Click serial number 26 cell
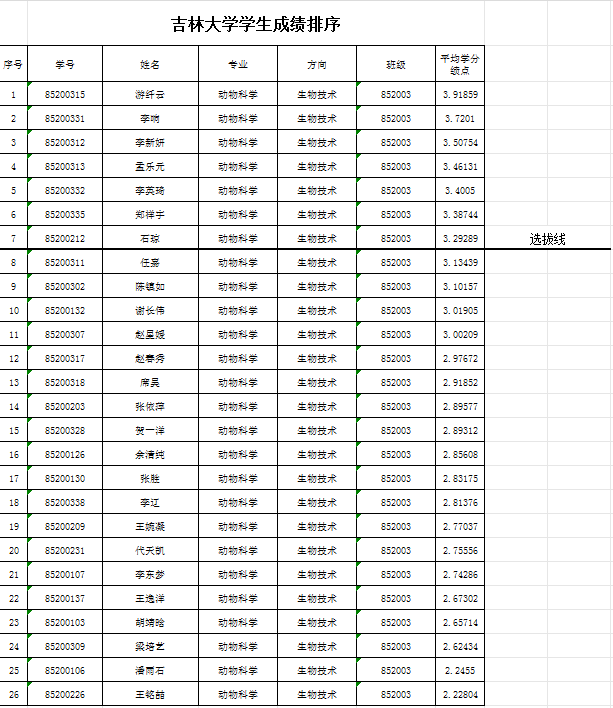Viewport: 613px width, 708px height. coord(13,695)
